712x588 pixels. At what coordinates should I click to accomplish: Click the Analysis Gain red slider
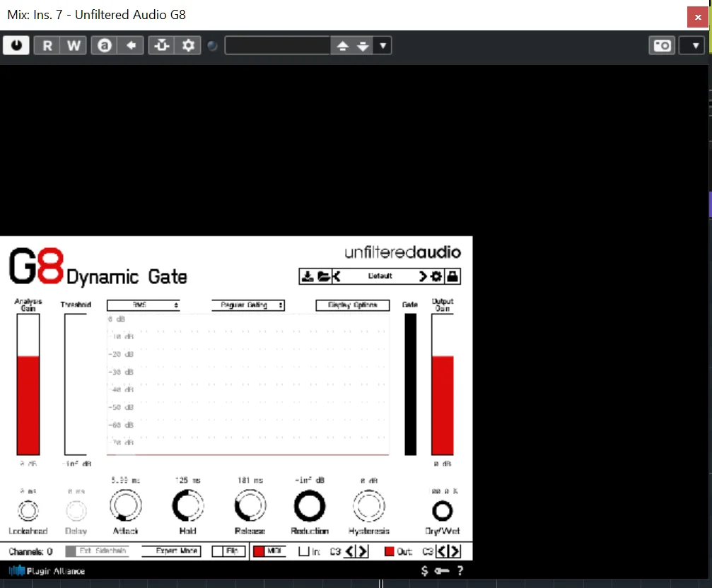pos(28,384)
